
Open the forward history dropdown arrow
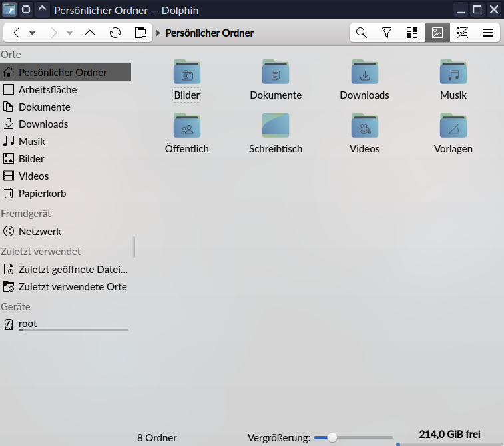click(69, 33)
